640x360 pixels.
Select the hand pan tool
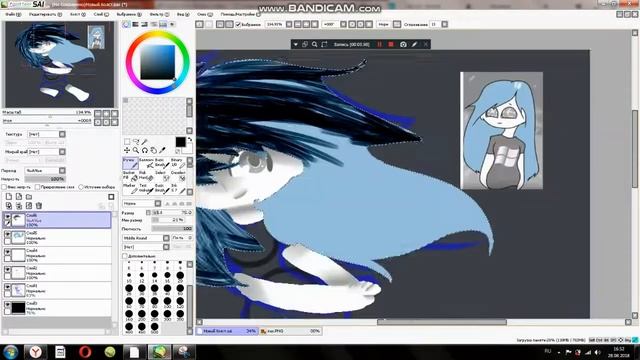(153, 150)
